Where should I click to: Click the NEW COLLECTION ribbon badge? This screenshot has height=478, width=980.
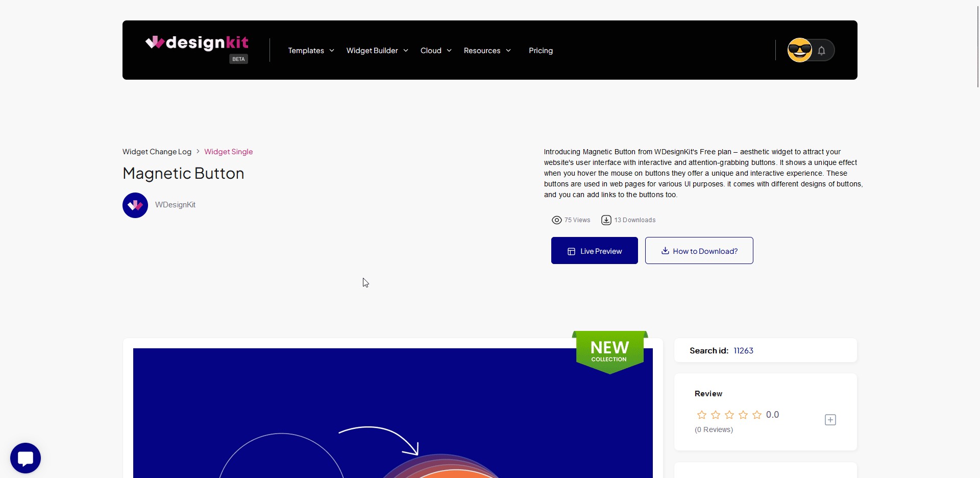610,352
